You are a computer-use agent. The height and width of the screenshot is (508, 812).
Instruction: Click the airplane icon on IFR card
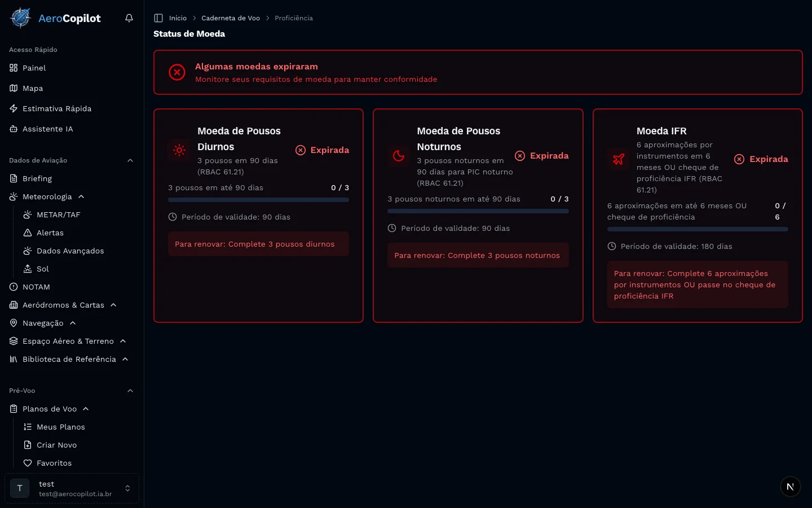(619, 159)
